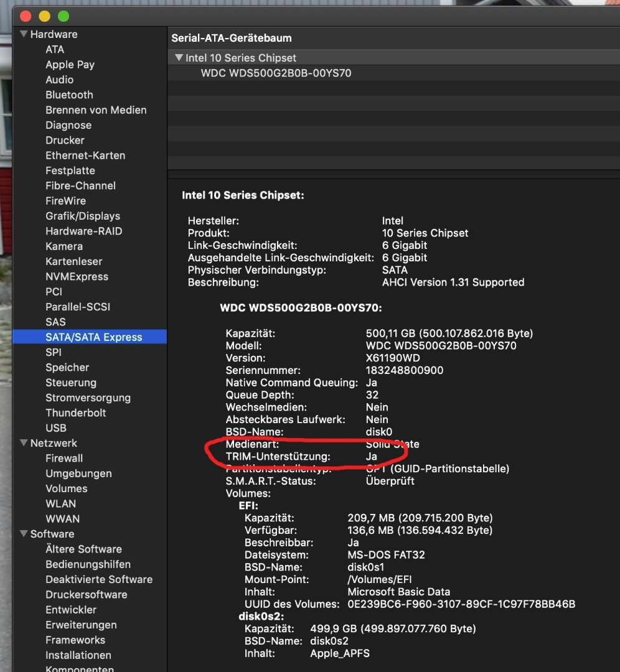
Task: Open the Thunderbolt category
Action: click(76, 413)
